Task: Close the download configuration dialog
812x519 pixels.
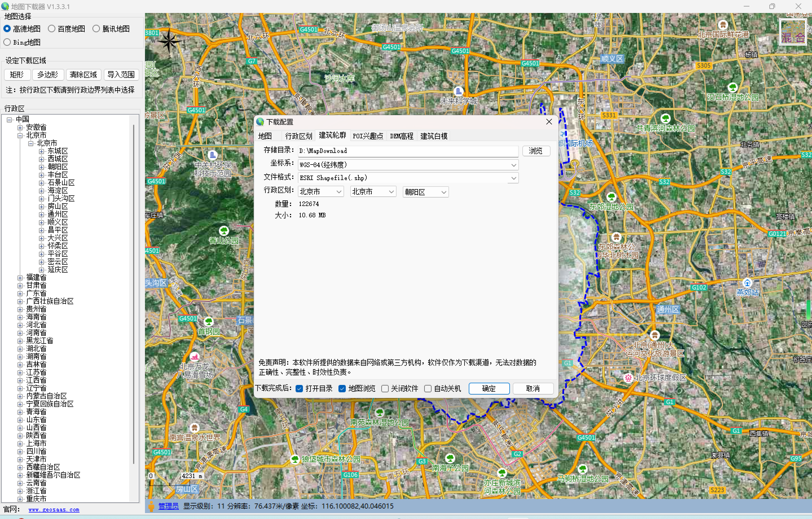Action: [549, 122]
